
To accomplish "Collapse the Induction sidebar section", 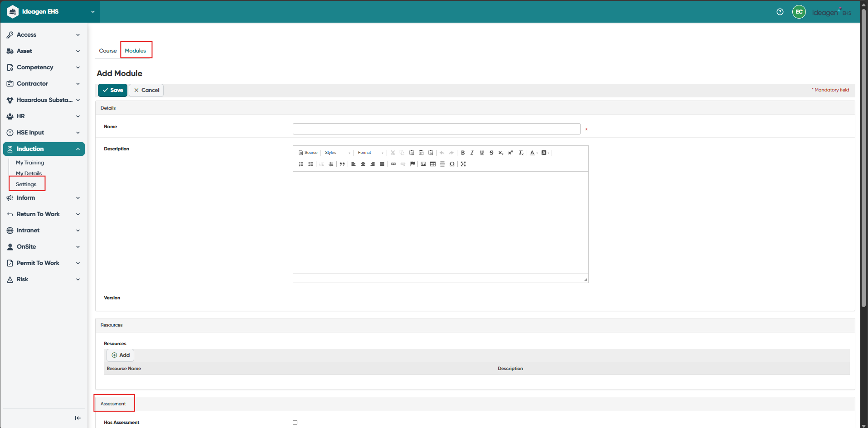I will click(44, 149).
